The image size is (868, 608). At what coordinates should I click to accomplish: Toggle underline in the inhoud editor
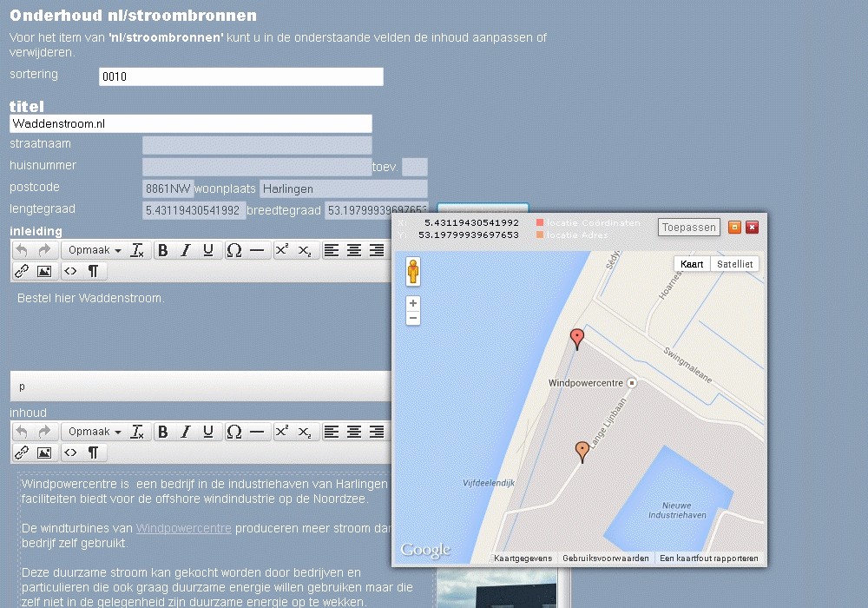pos(208,432)
